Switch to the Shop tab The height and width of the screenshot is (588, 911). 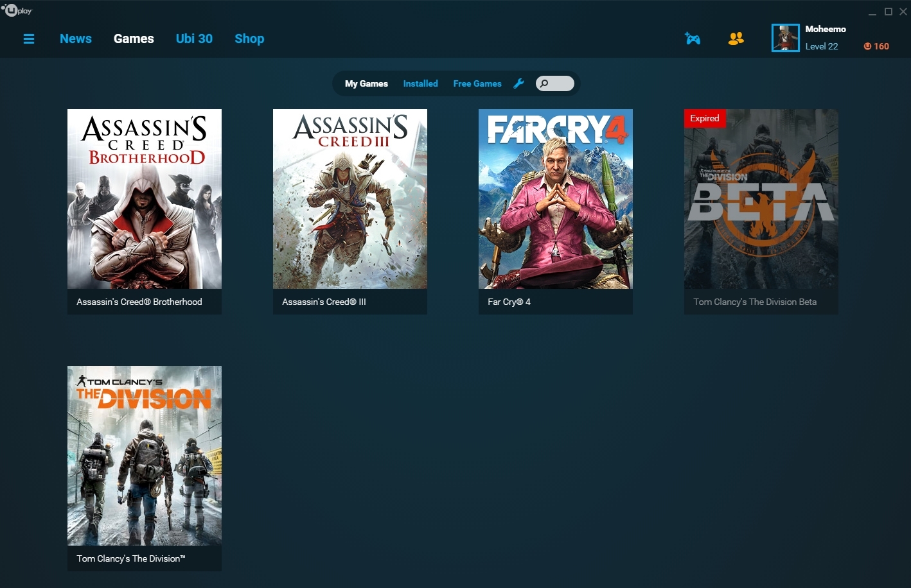[x=249, y=39]
